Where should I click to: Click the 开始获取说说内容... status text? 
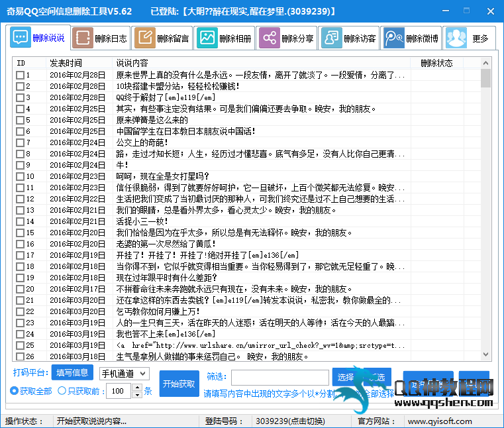click(91, 421)
